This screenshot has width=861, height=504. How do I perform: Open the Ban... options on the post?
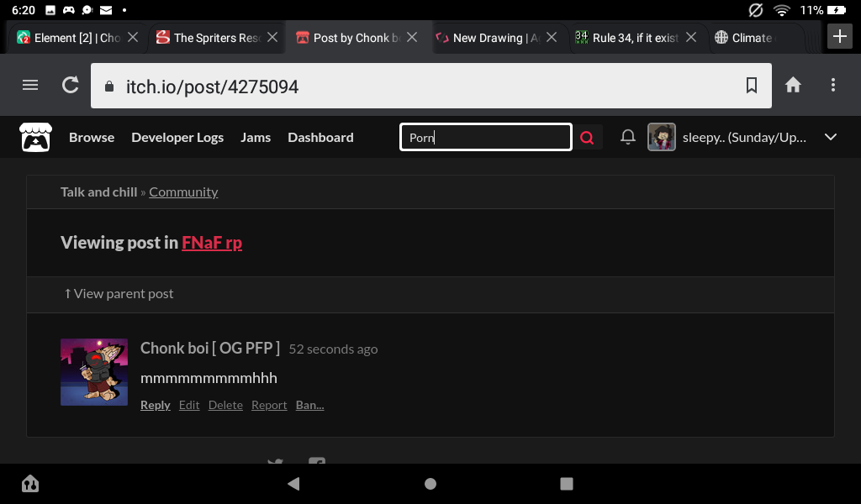pos(309,405)
